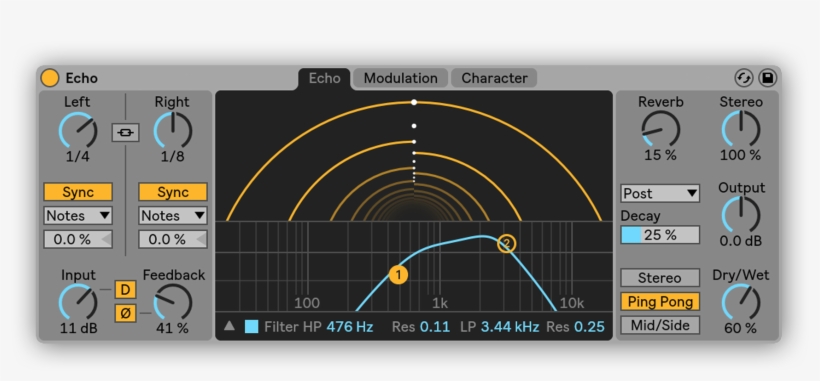Click the Output value 0.0 dB
The image size is (820, 381).
tap(741, 241)
